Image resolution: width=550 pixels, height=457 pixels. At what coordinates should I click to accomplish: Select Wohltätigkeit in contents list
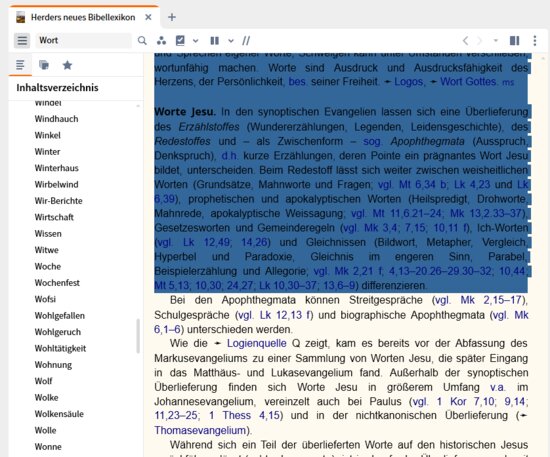point(60,348)
